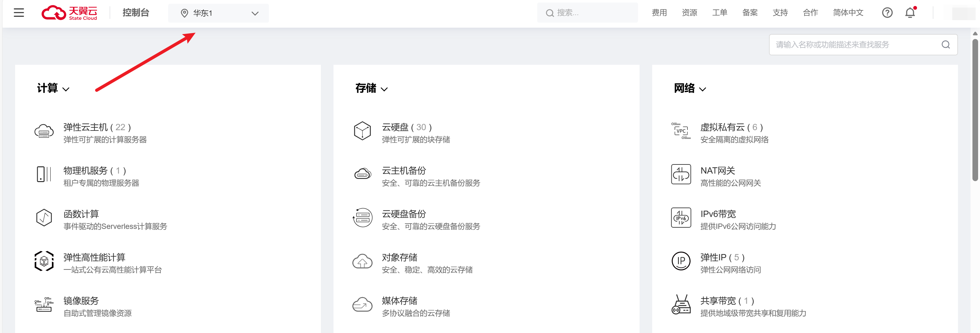The height and width of the screenshot is (333, 980).
Task: Click the 虚拟私有云 VPC icon
Action: (x=681, y=131)
